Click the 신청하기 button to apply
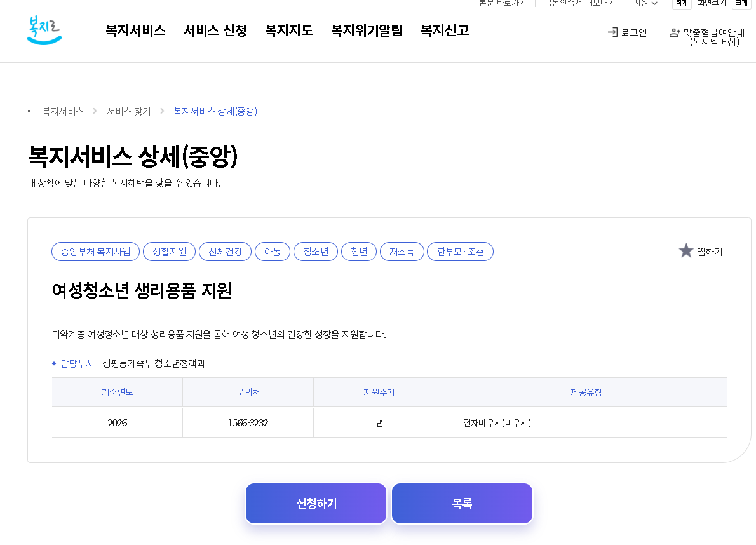The height and width of the screenshot is (545, 756). [316, 503]
